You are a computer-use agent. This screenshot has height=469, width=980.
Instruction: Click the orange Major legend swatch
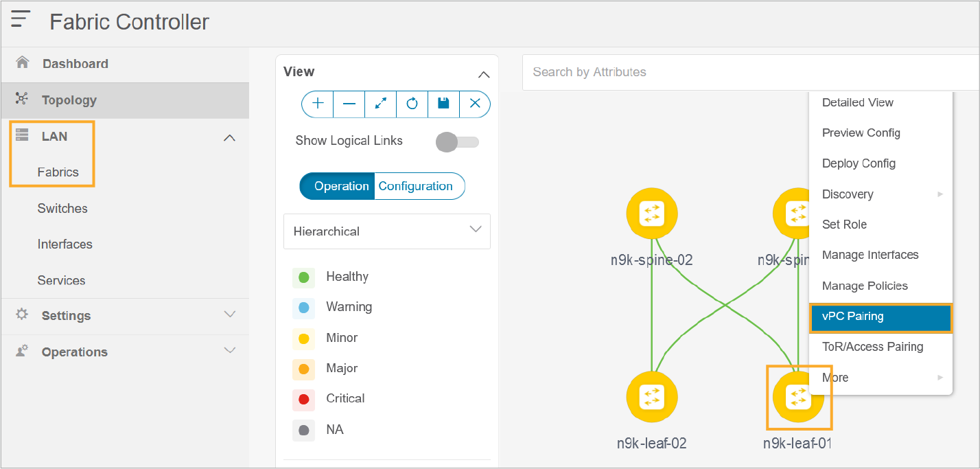[x=303, y=369]
